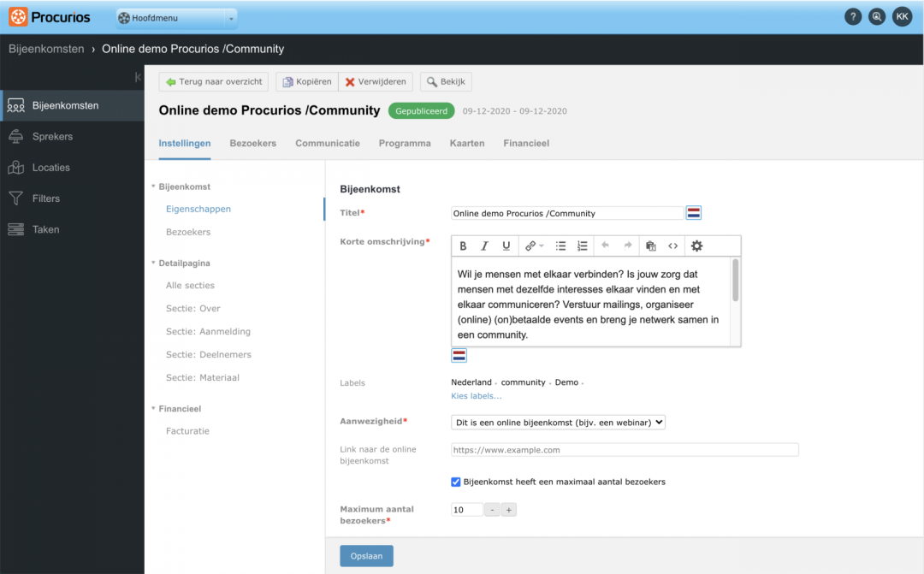This screenshot has width=924, height=574.
Task: Click Bijeenkomsten in the breadcrumb
Action: click(x=46, y=49)
